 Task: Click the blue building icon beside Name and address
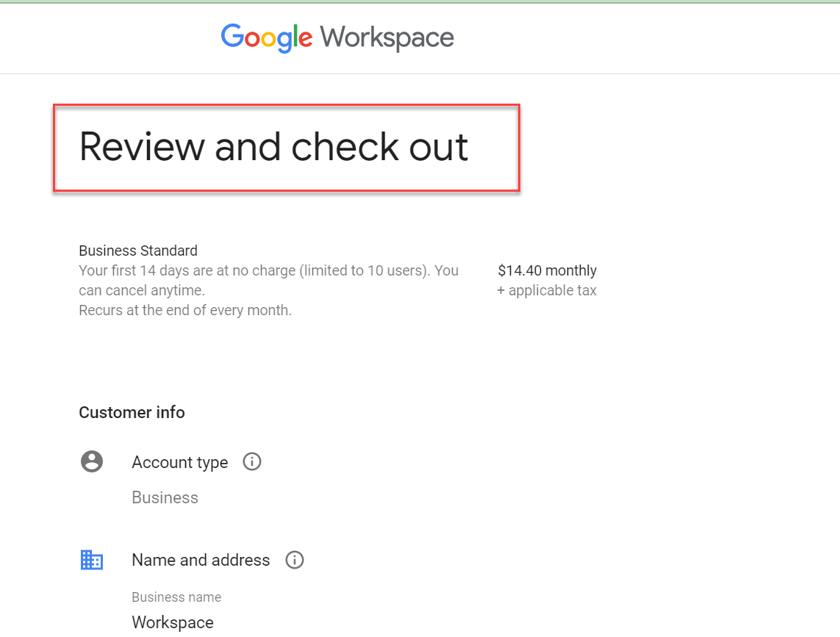coord(91,559)
